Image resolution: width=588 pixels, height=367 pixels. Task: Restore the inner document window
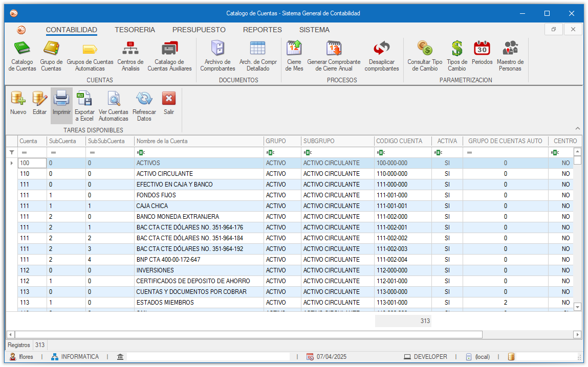[x=554, y=29]
